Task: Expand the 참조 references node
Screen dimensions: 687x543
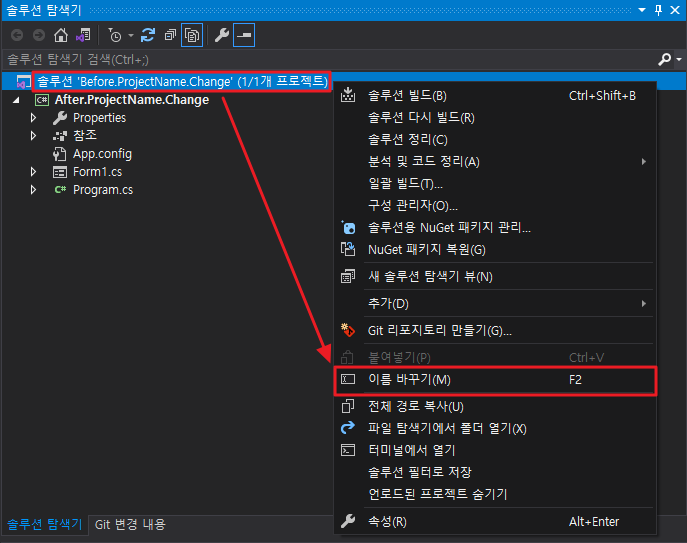Action: point(33,136)
